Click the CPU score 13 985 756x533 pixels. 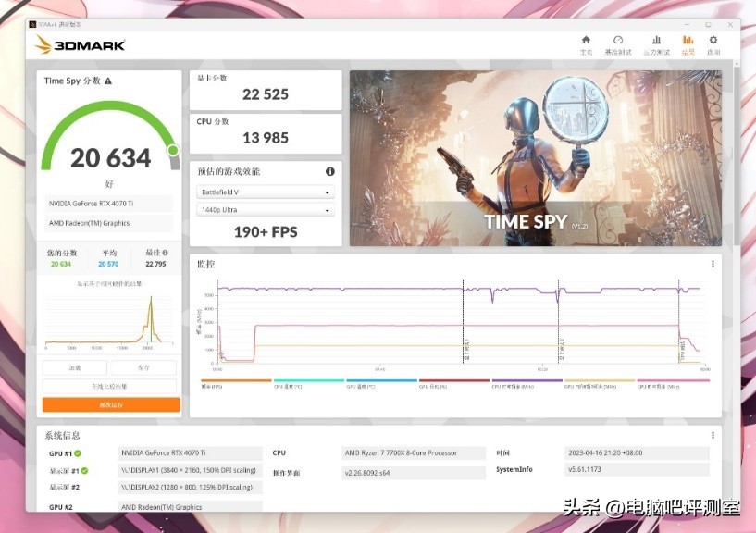pos(266,138)
